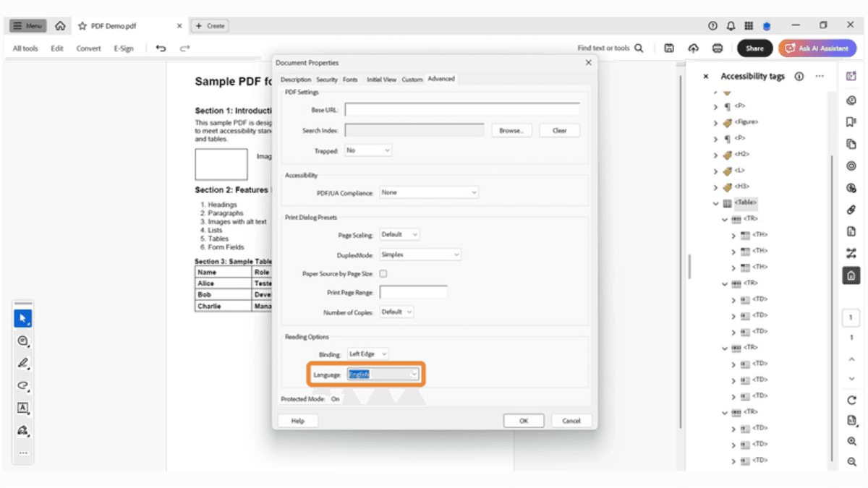Open the DuplexMode dropdown

[x=420, y=254]
